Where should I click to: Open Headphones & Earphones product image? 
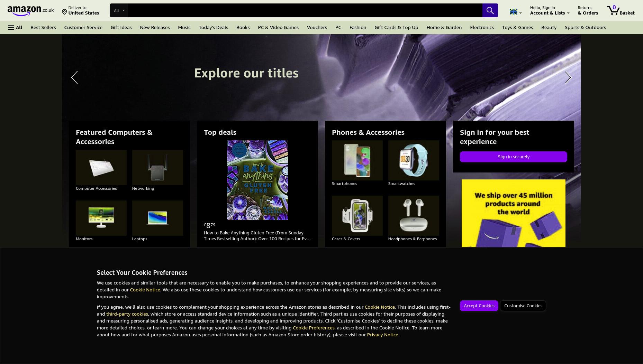414,216
